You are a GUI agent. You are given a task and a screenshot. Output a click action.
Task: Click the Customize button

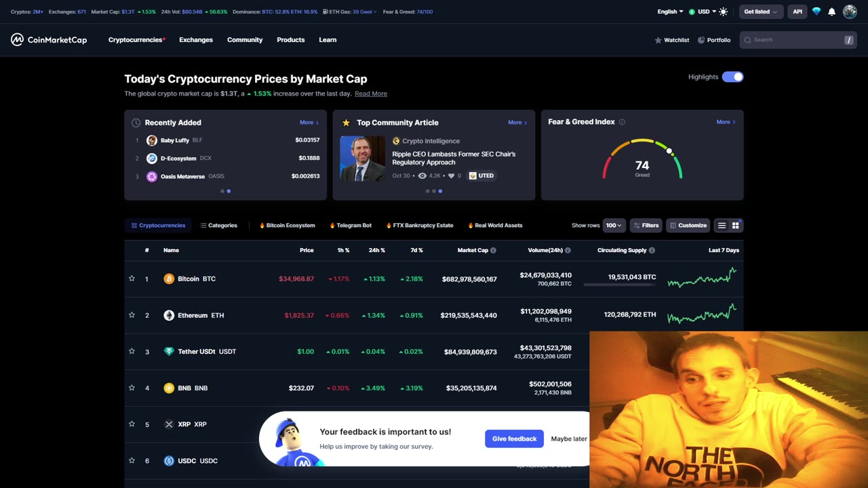(x=688, y=226)
